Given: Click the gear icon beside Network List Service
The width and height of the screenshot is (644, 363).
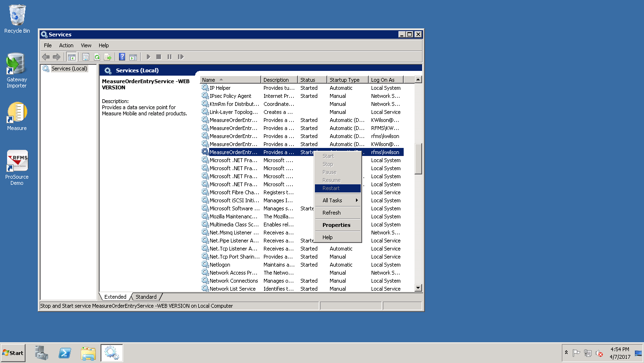Looking at the screenshot, I should 205,289.
